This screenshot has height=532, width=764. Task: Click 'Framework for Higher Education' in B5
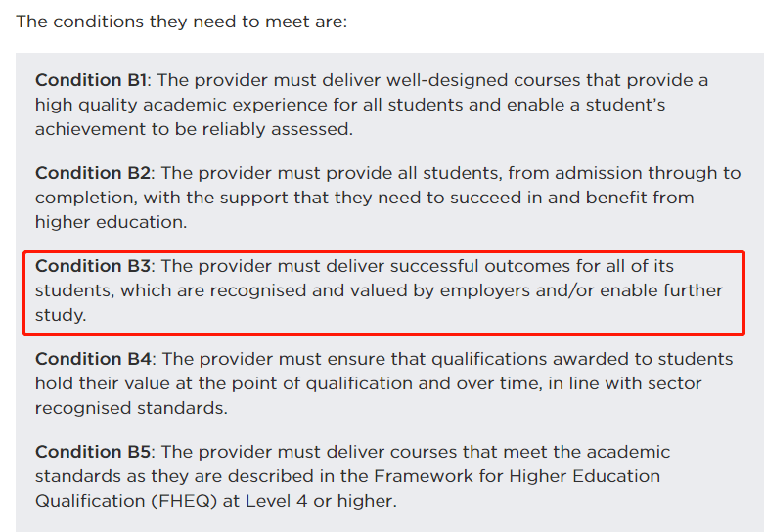pyautogui.click(x=517, y=476)
